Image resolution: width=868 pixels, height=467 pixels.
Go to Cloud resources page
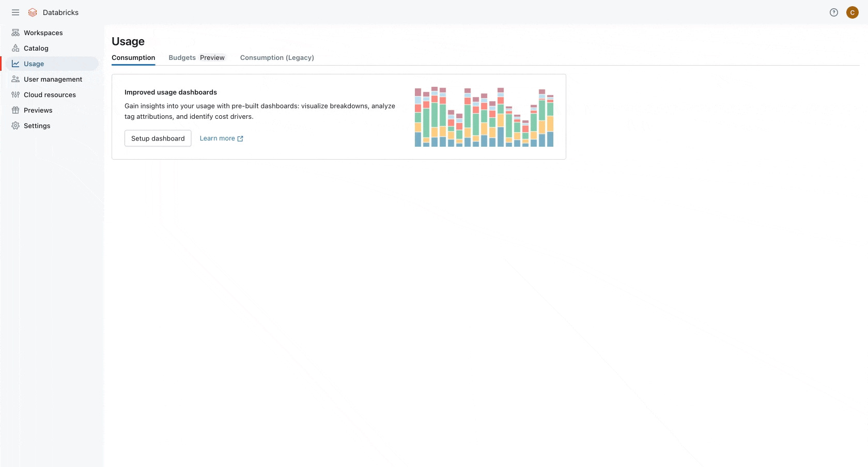click(x=50, y=95)
